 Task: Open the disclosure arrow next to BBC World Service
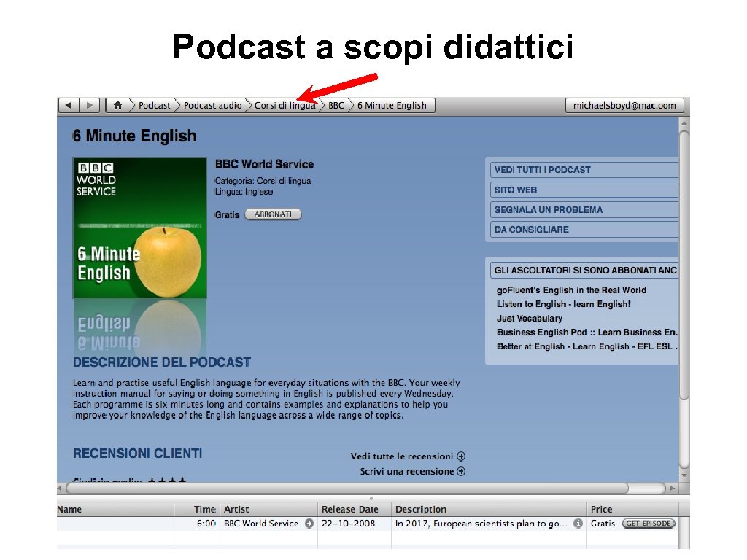[310, 524]
